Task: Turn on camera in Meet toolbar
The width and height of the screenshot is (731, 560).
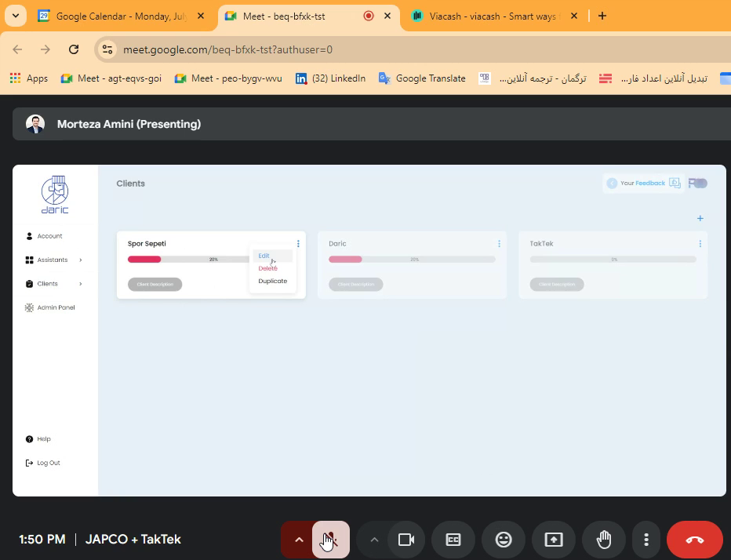Action: point(406,540)
